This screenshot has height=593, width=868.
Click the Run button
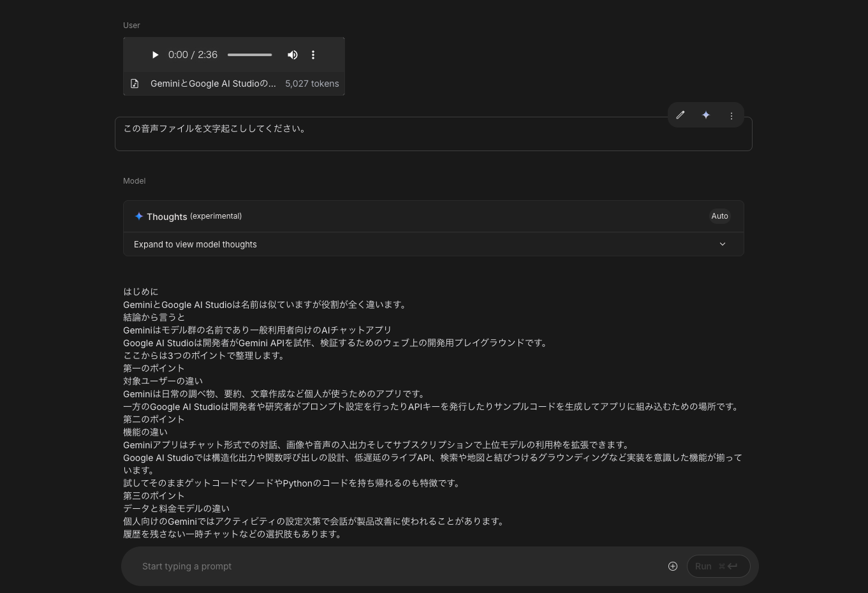(718, 566)
